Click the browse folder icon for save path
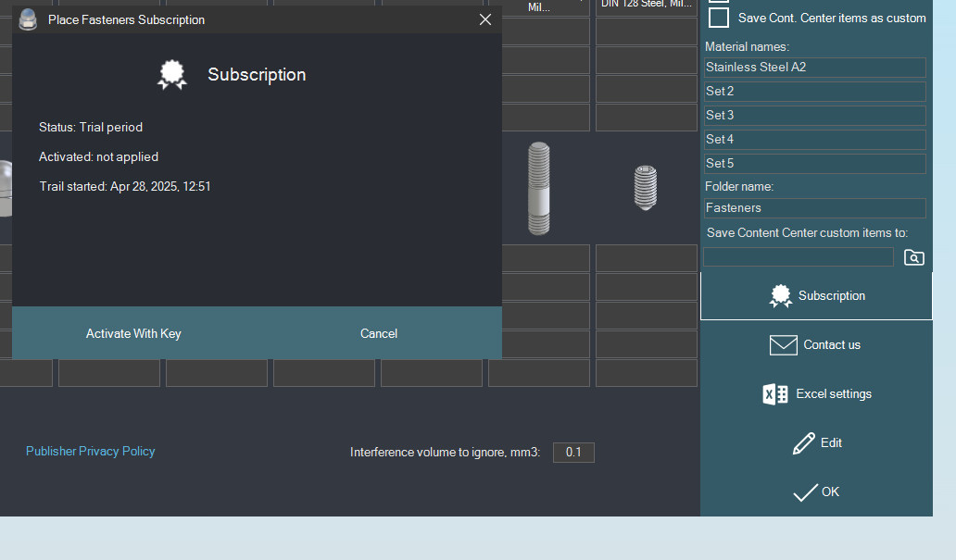Image resolution: width=956 pixels, height=560 pixels. (x=913, y=257)
